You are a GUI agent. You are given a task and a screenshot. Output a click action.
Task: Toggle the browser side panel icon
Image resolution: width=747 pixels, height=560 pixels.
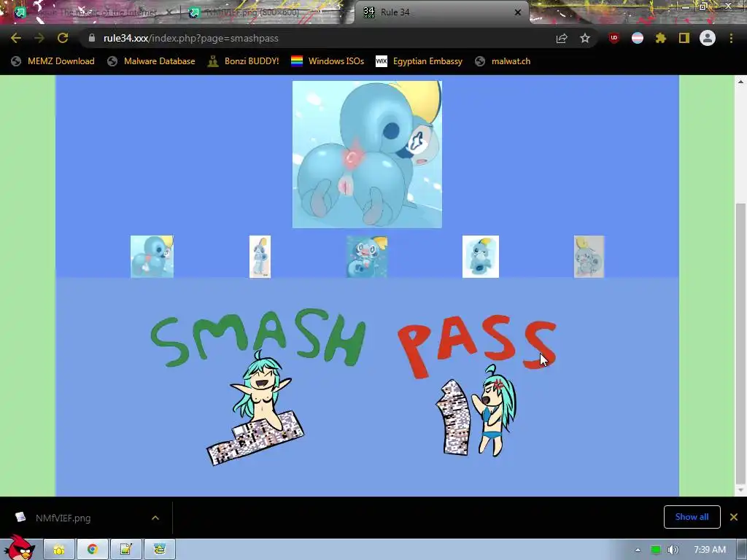[684, 38]
